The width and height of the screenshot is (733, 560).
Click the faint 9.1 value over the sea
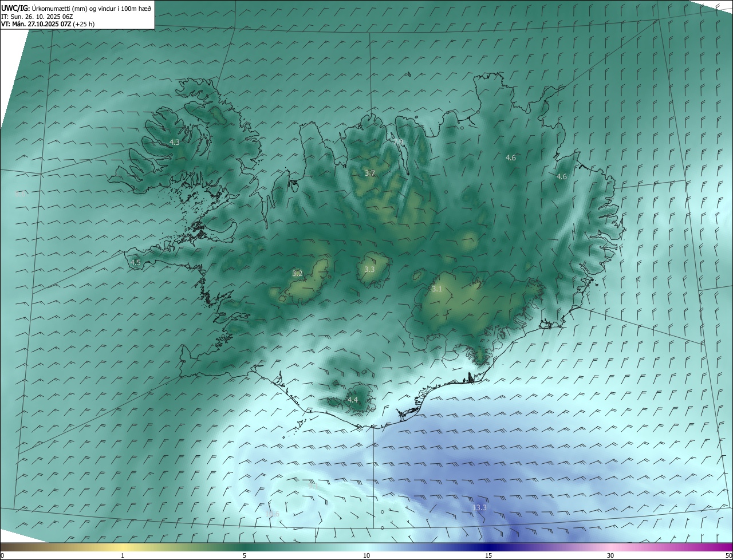pyautogui.click(x=312, y=485)
